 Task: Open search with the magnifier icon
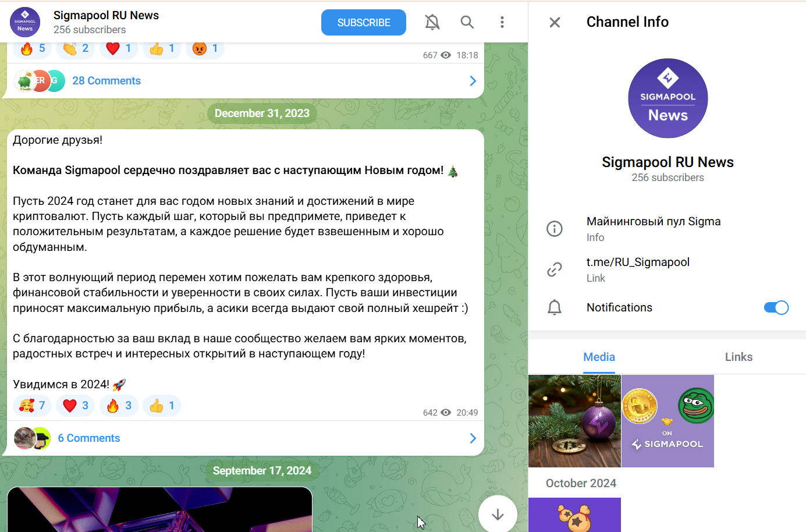(x=467, y=22)
